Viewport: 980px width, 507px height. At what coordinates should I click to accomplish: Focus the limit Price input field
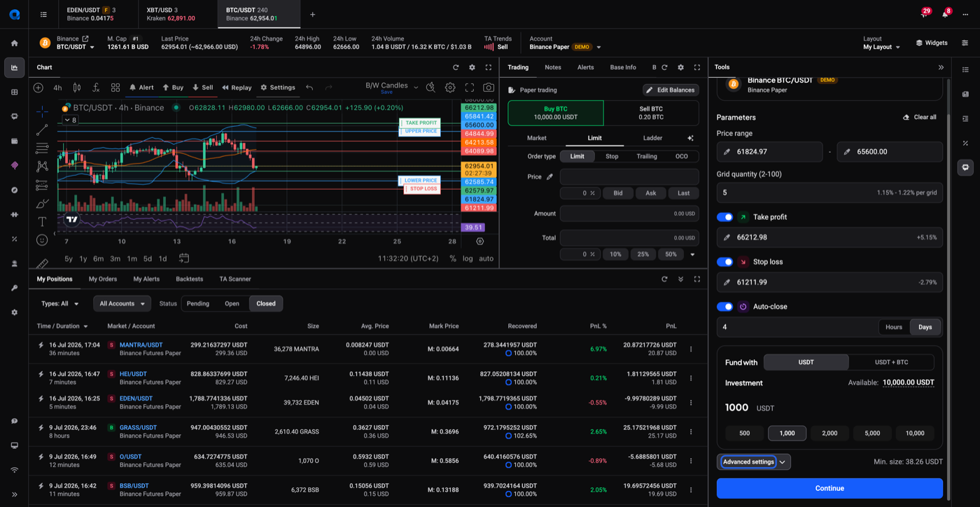(x=629, y=176)
